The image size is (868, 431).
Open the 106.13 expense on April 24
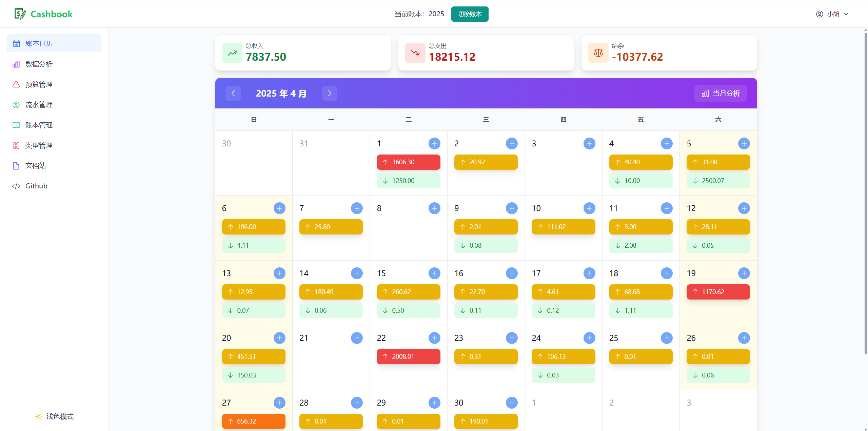click(563, 356)
